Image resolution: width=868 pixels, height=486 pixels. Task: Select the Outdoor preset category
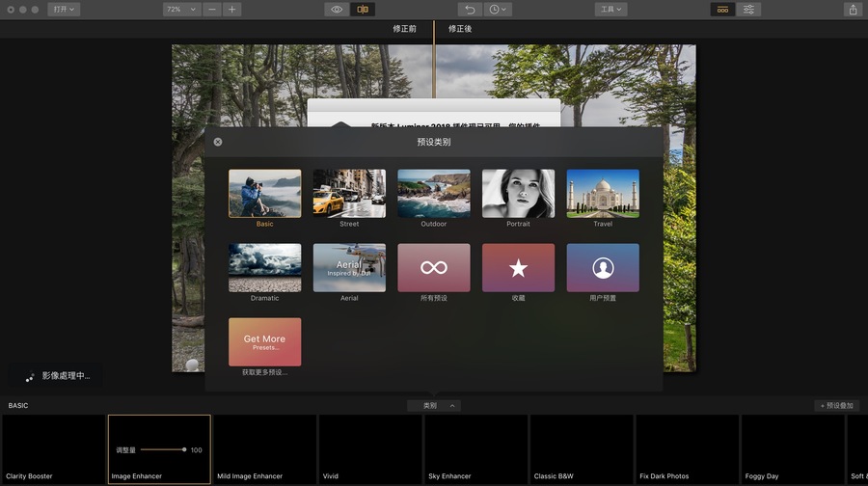point(434,193)
